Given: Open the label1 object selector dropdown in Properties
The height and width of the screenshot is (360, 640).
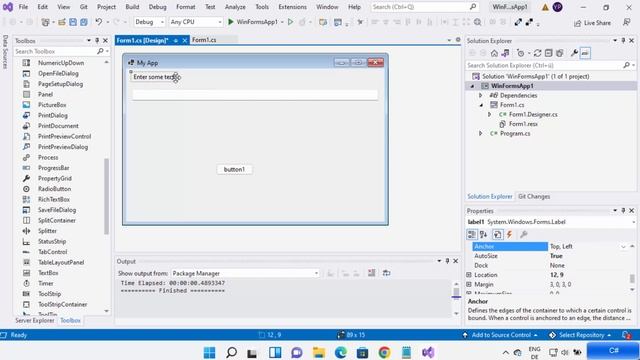Looking at the screenshot, I should coord(633,222).
